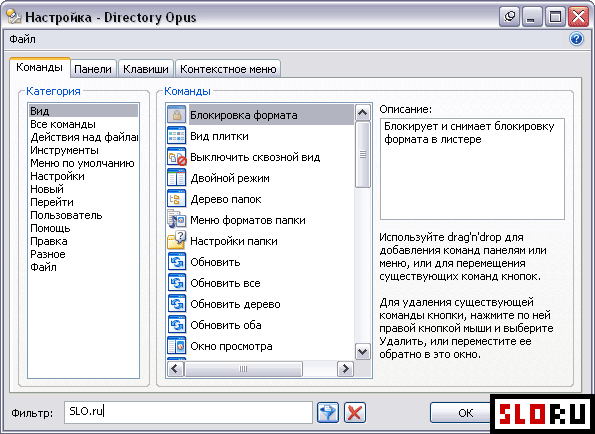This screenshot has width=595, height=434.
Task: Select category Помощь
Action: click(83, 228)
